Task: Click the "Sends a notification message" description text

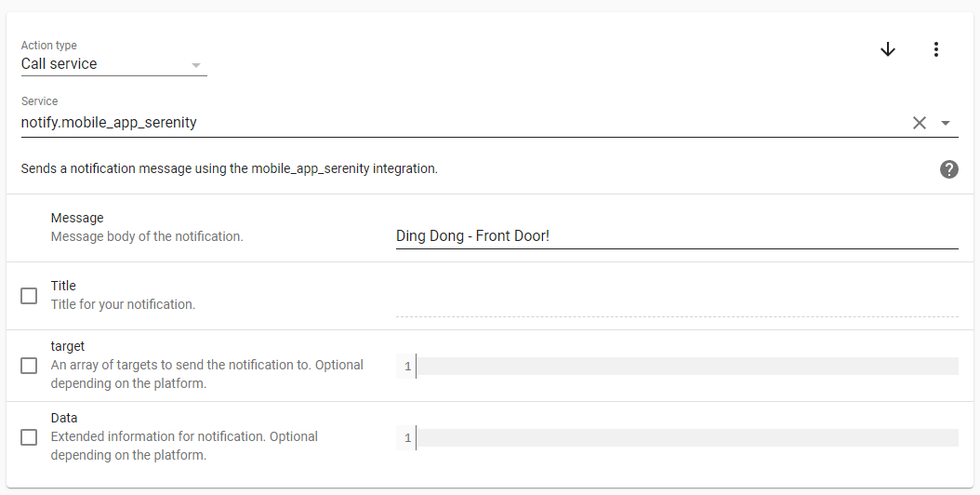Action: pyautogui.click(x=229, y=169)
